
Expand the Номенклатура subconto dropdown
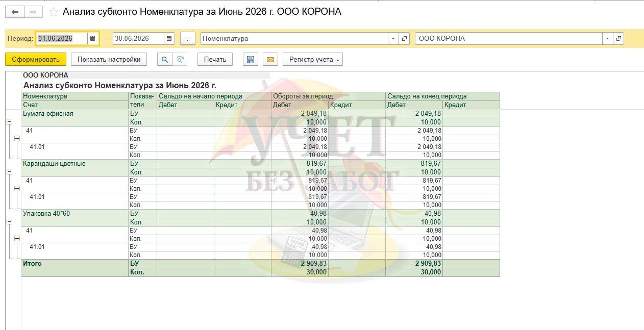coord(393,39)
